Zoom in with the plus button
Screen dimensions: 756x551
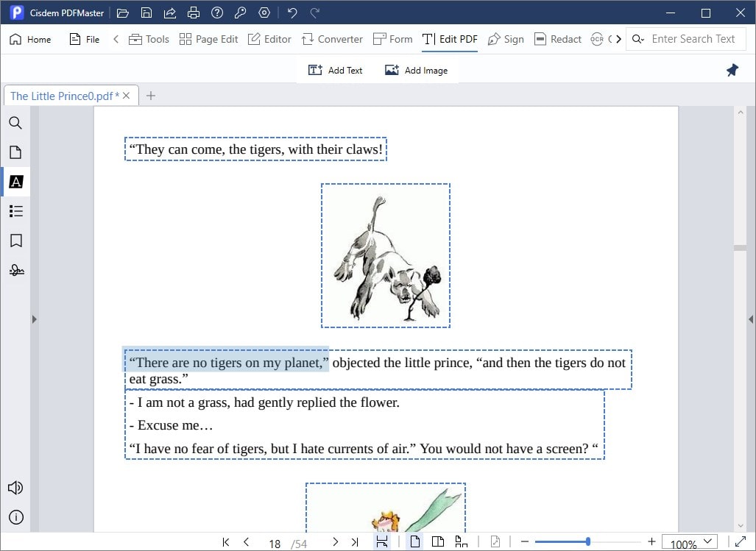tap(652, 542)
